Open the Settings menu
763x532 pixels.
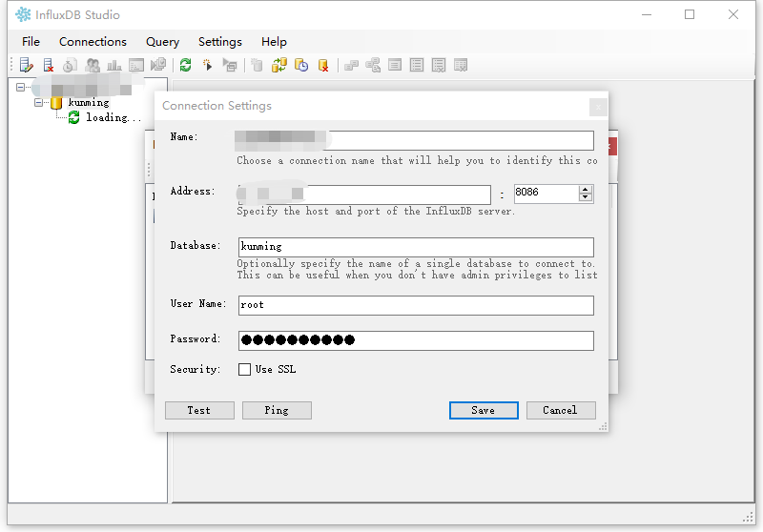(x=220, y=42)
